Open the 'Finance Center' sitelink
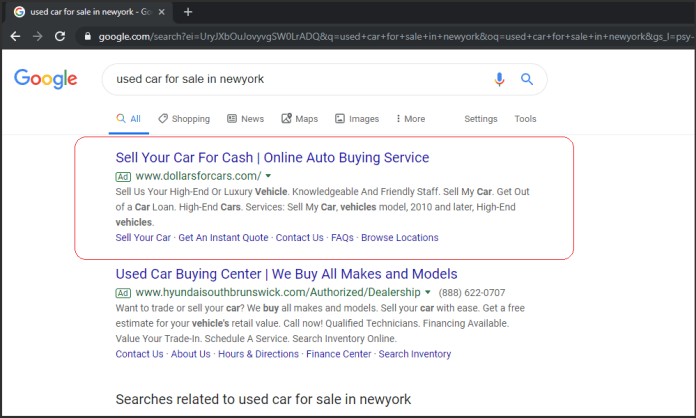This screenshot has width=696, height=418. [x=339, y=354]
